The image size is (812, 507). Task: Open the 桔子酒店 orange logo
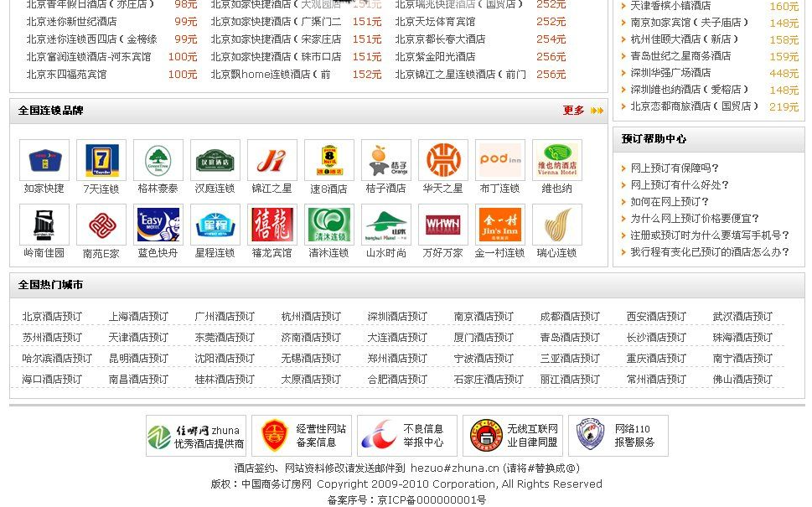385,159
